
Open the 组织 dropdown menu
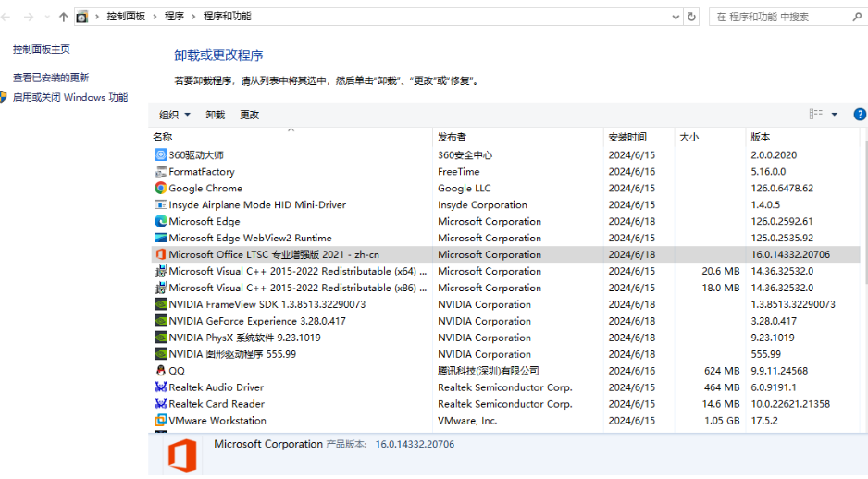coord(174,115)
